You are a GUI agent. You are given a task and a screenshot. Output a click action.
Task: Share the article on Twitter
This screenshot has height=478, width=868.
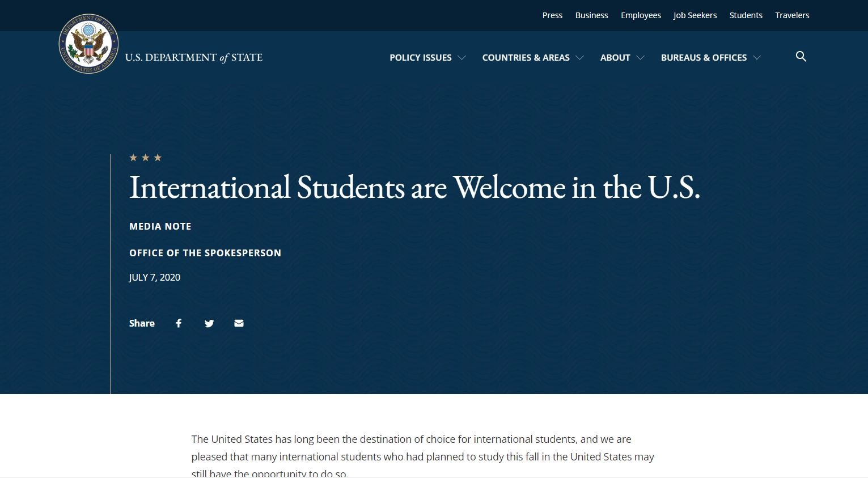coord(209,323)
